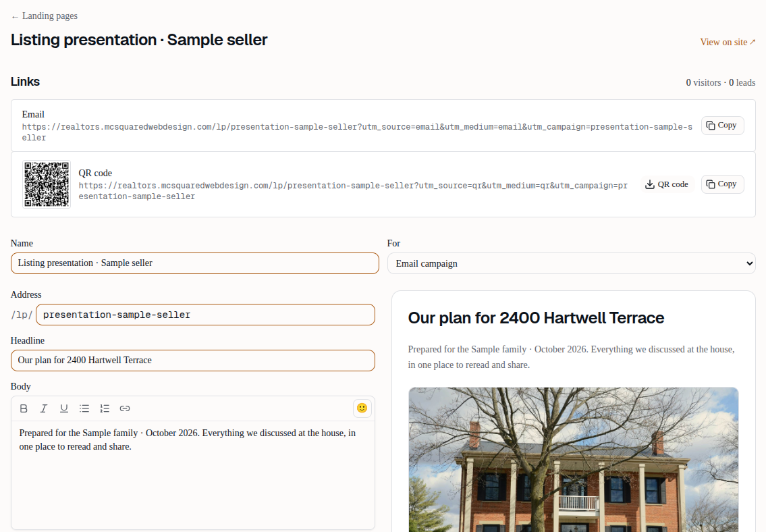Insert a bulleted list in Body
Screen dimensions: 766x532
click(x=84, y=408)
